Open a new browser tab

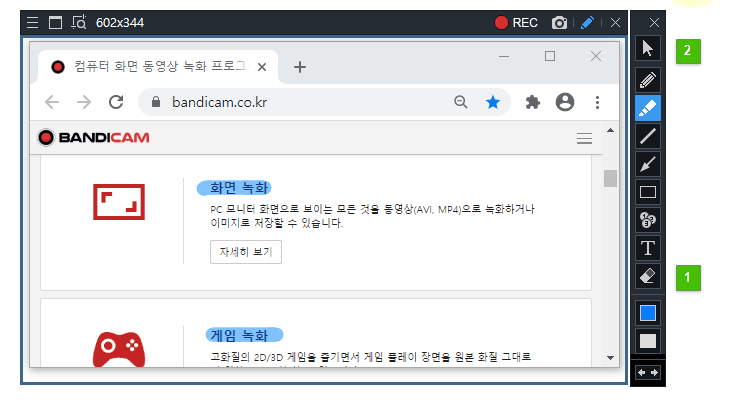[300, 67]
